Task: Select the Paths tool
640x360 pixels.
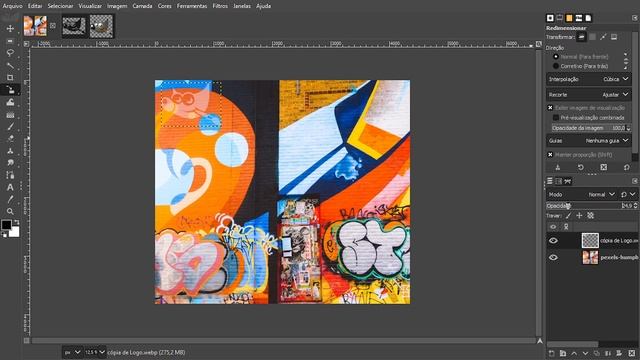Action: (x=10, y=175)
